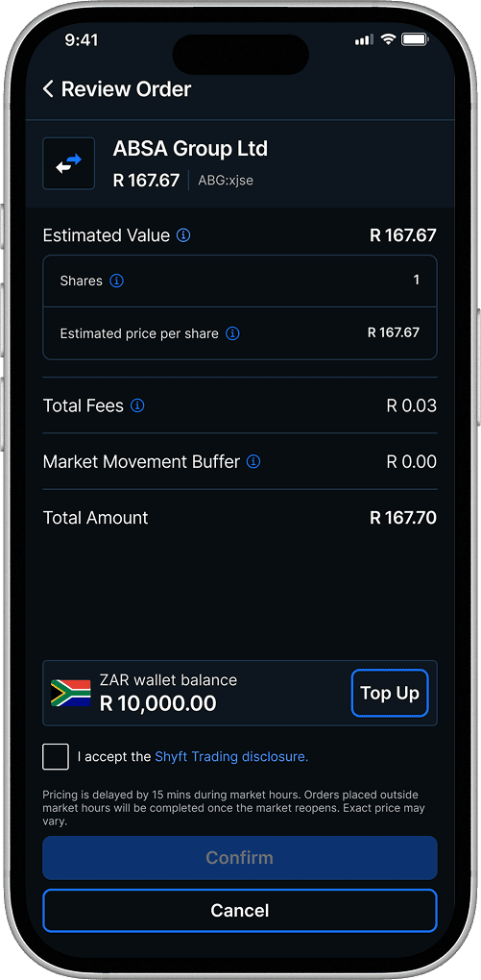
Task: Check the Shyft Trading disclosure checkbox
Action: pyautogui.click(x=56, y=757)
